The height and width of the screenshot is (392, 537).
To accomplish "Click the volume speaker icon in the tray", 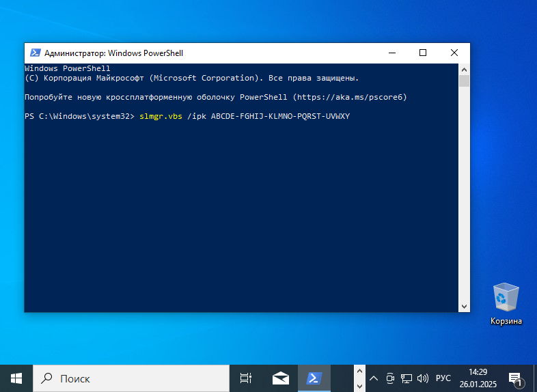I will pyautogui.click(x=422, y=378).
